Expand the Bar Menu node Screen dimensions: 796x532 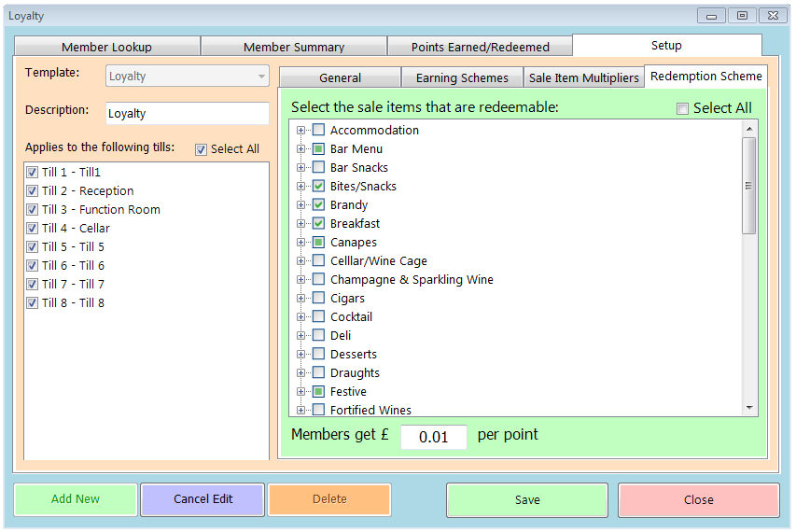click(x=301, y=149)
